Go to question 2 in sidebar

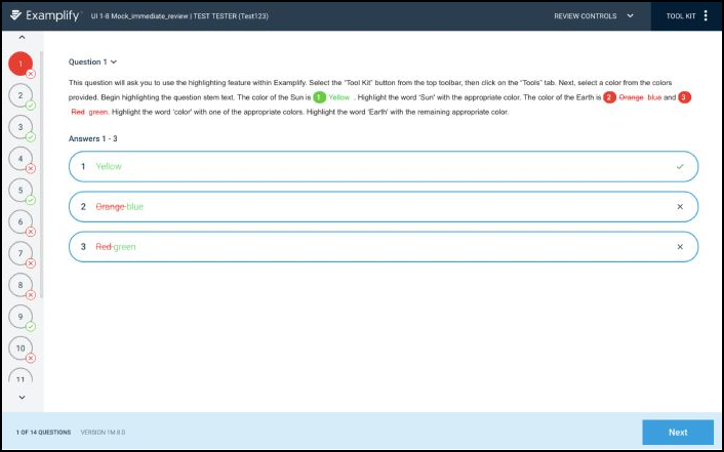coord(20,96)
